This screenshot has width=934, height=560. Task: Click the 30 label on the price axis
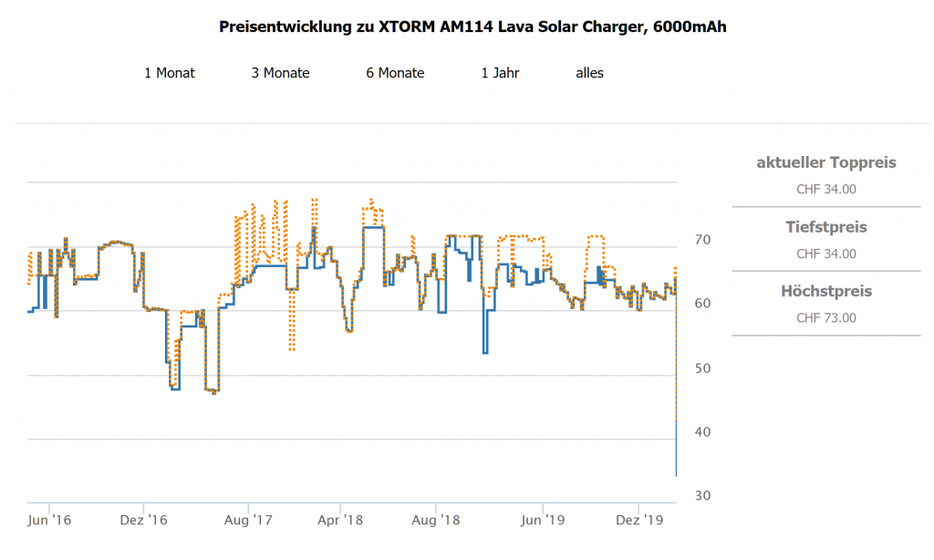click(x=702, y=496)
